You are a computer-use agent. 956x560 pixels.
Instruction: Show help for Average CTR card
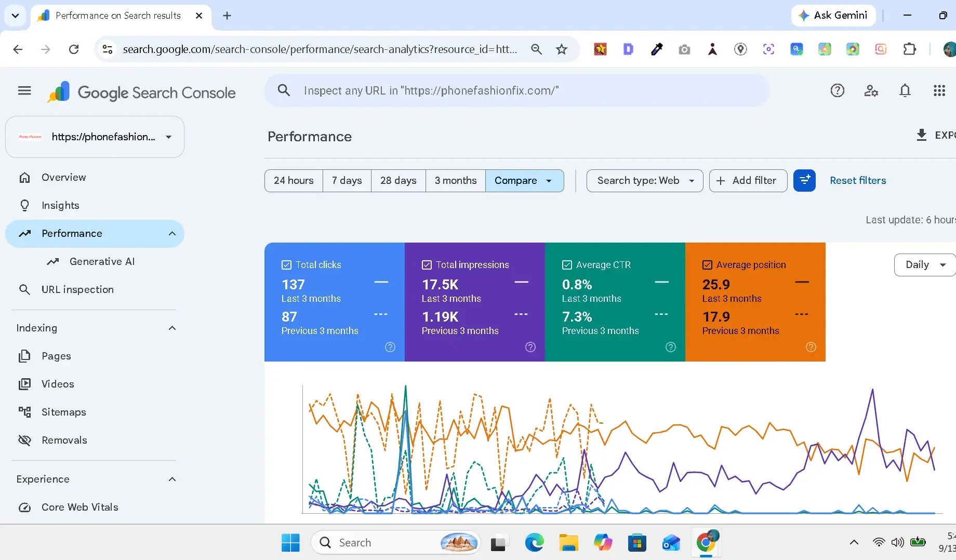(671, 347)
